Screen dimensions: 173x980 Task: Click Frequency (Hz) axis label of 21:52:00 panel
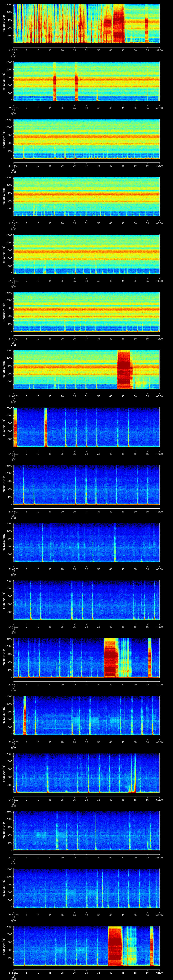[4, 947]
